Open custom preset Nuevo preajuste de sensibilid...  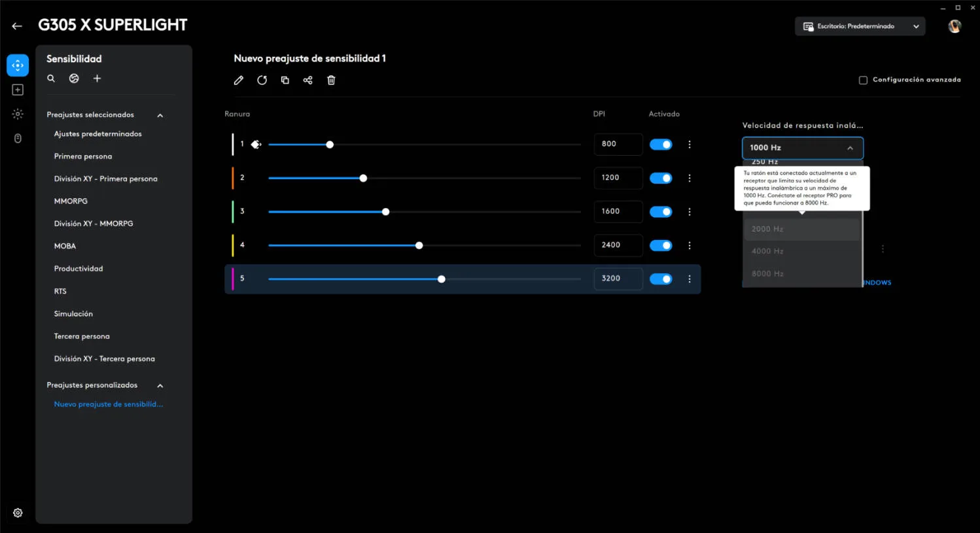[109, 404]
